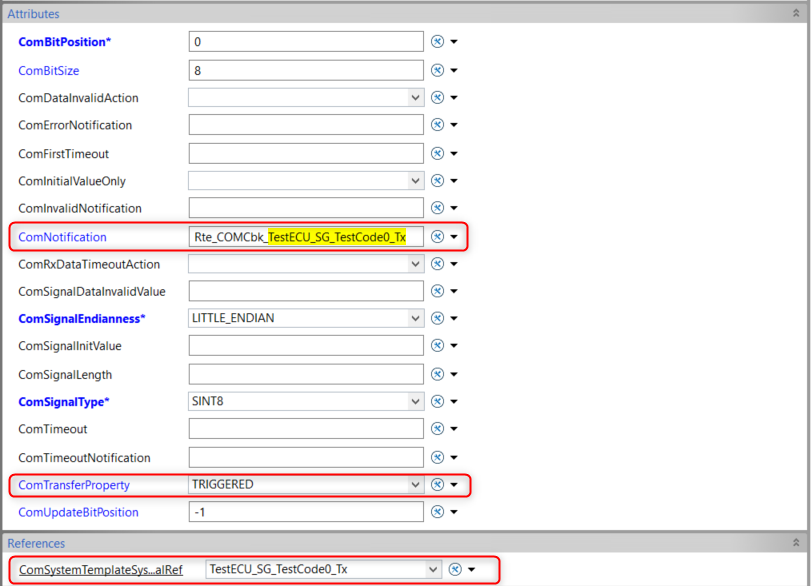Image resolution: width=811 pixels, height=586 pixels.
Task: Click the ComBitPosition* attribute label
Action: [65, 42]
